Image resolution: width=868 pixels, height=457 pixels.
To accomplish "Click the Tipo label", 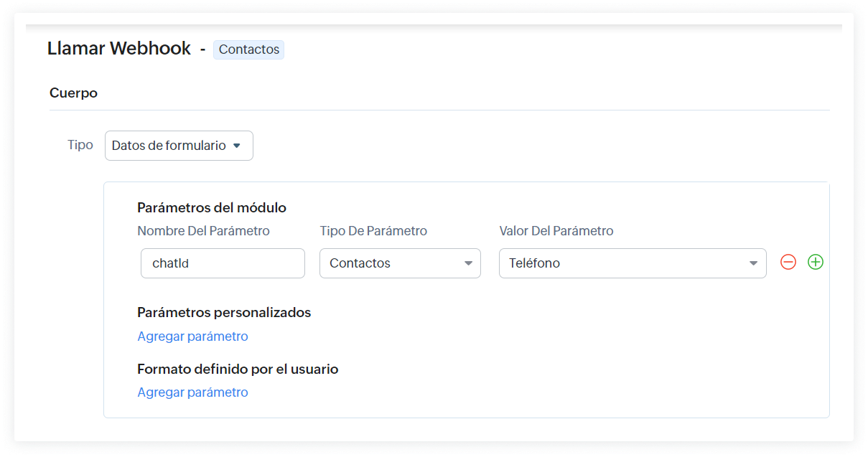I will (80, 145).
